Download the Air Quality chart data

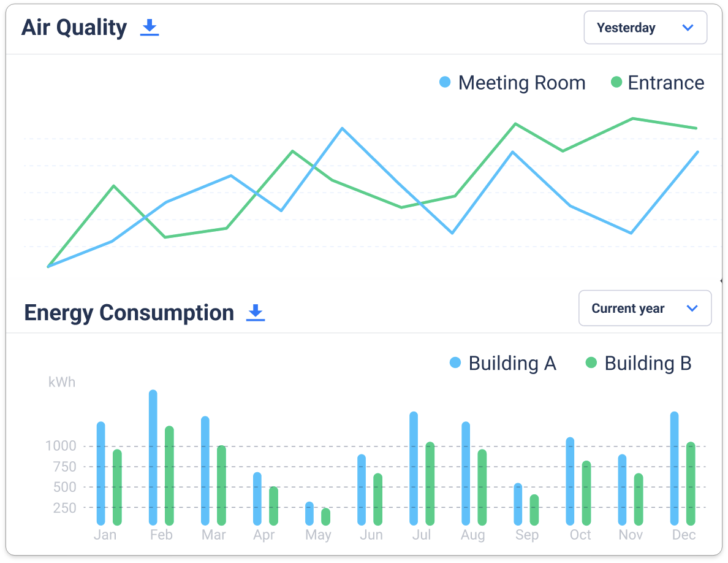coord(150,28)
